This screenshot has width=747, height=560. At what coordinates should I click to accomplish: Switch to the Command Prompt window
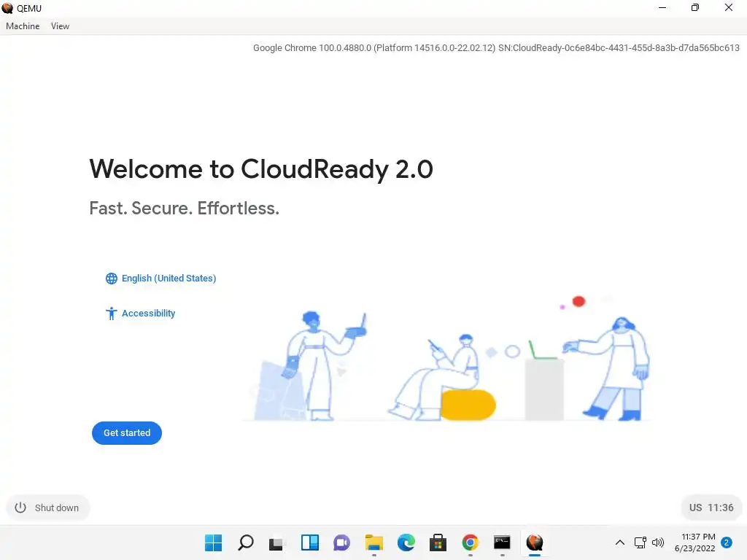pos(502,542)
